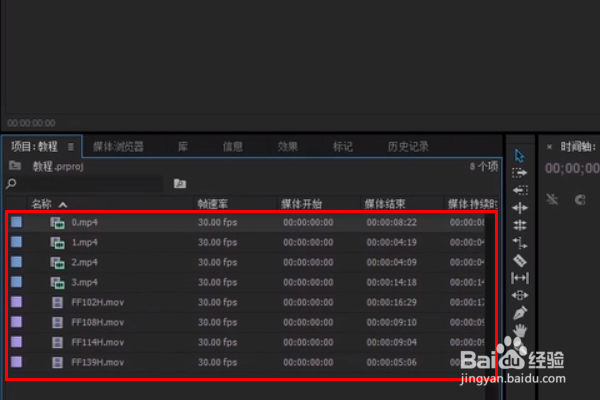
Task: Select the 1.mp4 file name
Action: 85,242
